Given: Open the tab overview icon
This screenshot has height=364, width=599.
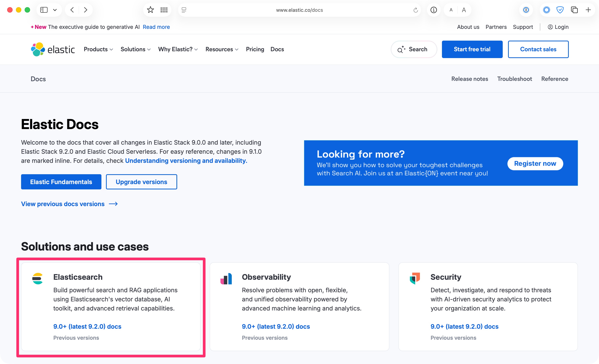Looking at the screenshot, I should 575,10.
